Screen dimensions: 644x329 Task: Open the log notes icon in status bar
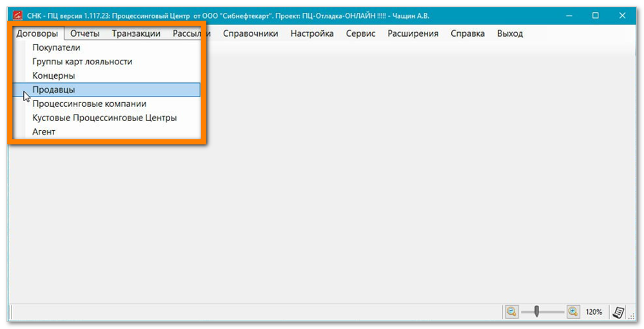(x=618, y=312)
